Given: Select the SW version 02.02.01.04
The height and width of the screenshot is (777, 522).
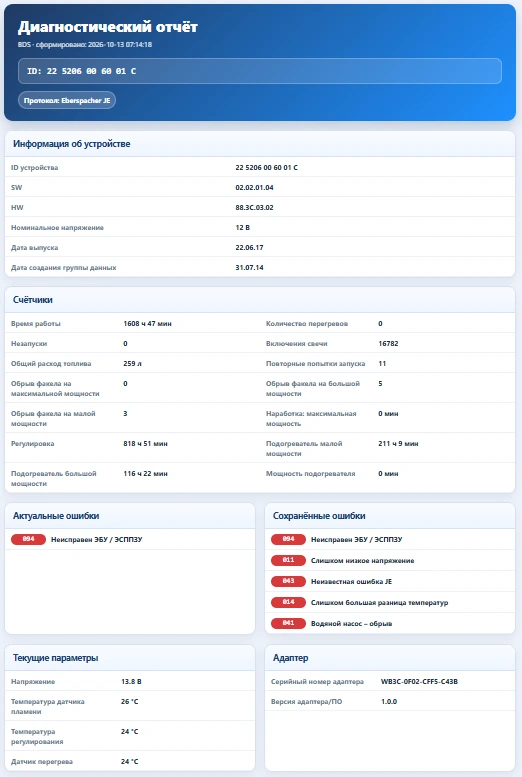Looking at the screenshot, I should [x=254, y=187].
